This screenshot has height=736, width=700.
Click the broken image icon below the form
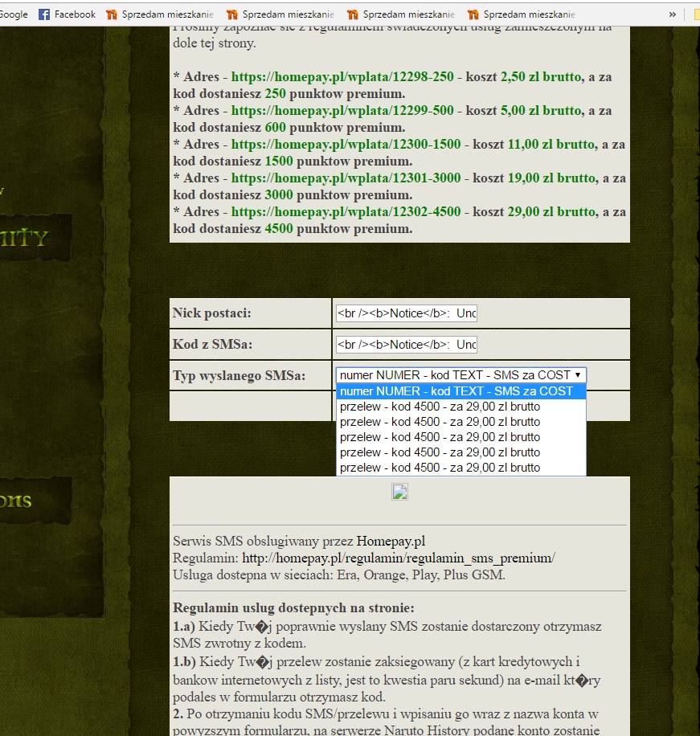point(399,492)
